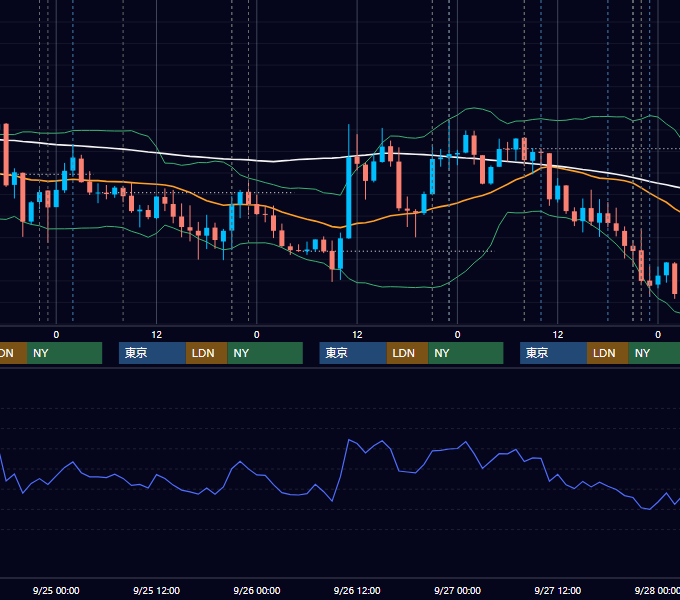Select the NY session block spanning 9/26 00:00
This screenshot has height=600, width=680.
tap(265, 353)
